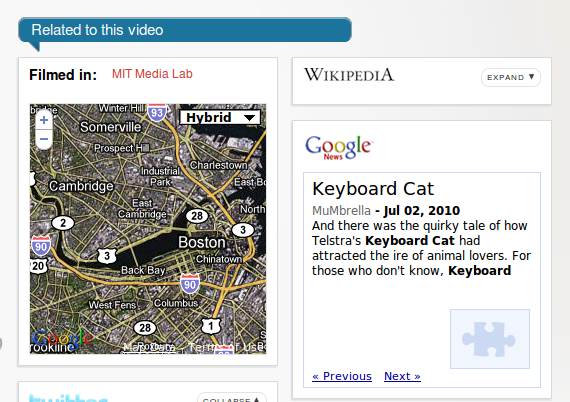
Task: Click the Interstate 90 shield near Chinatown
Action: (x=190, y=284)
